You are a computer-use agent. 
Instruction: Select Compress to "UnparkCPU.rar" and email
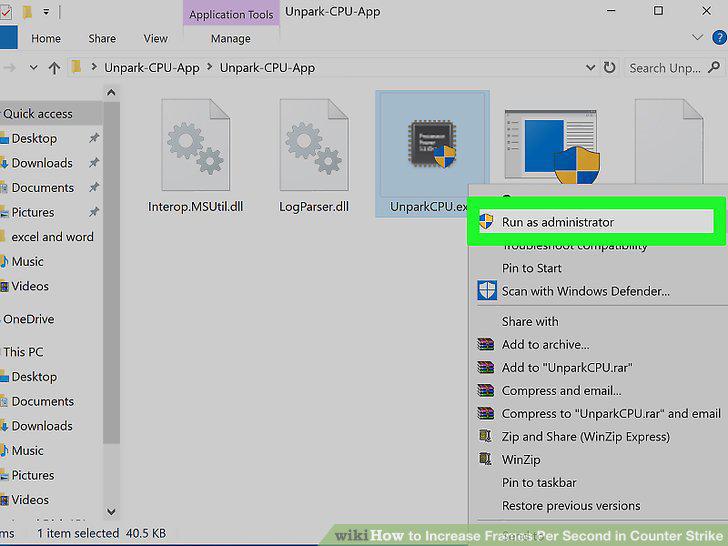pos(611,413)
